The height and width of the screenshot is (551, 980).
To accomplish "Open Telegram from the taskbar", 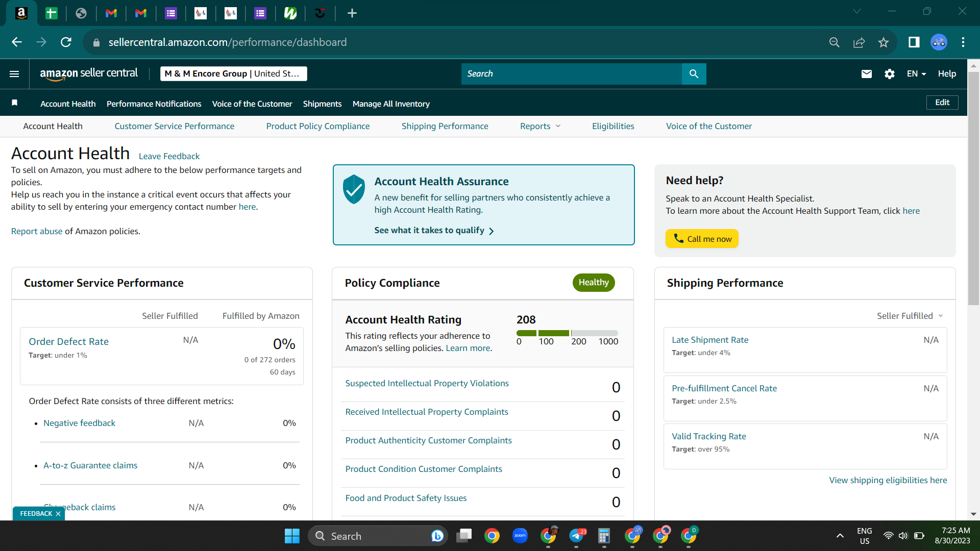I will pyautogui.click(x=576, y=536).
